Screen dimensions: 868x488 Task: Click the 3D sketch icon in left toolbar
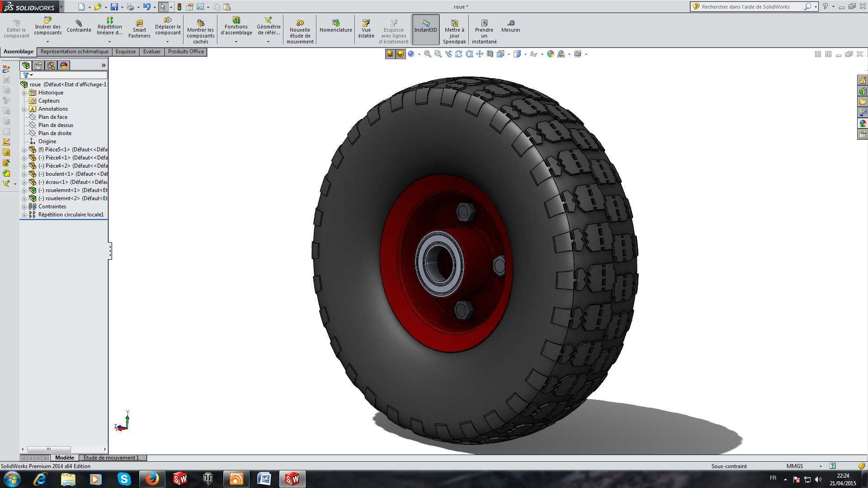pos(6,69)
